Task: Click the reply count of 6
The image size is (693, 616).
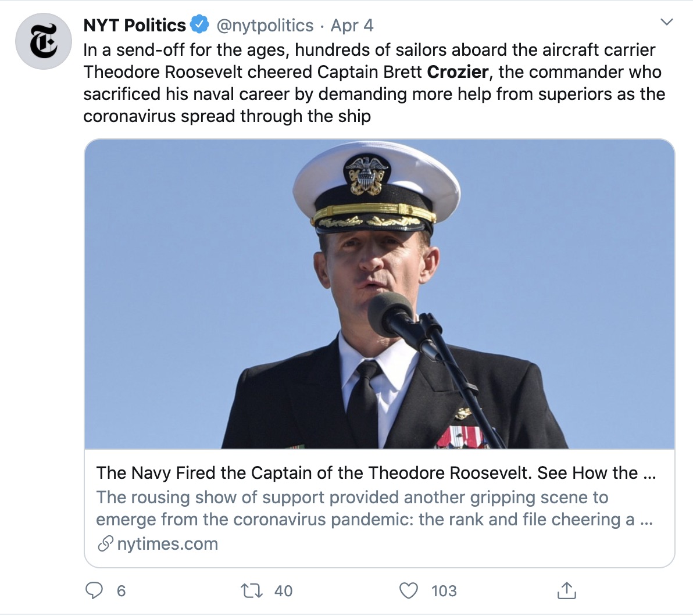Action: pyautogui.click(x=121, y=591)
